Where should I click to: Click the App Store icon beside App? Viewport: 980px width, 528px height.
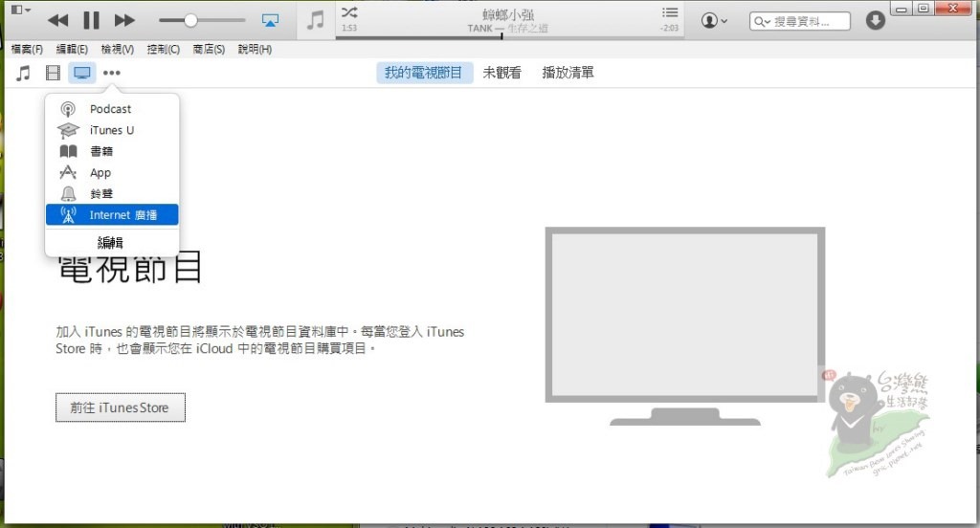coord(68,172)
